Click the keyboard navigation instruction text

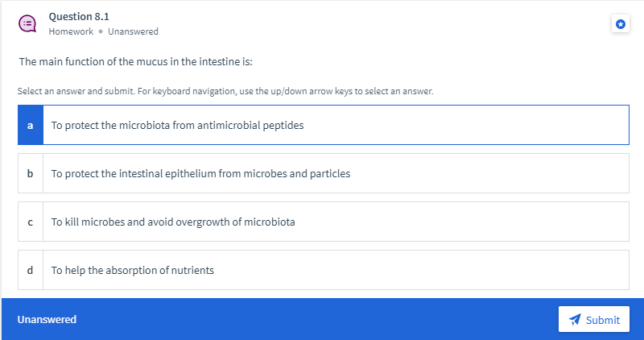coord(225,91)
